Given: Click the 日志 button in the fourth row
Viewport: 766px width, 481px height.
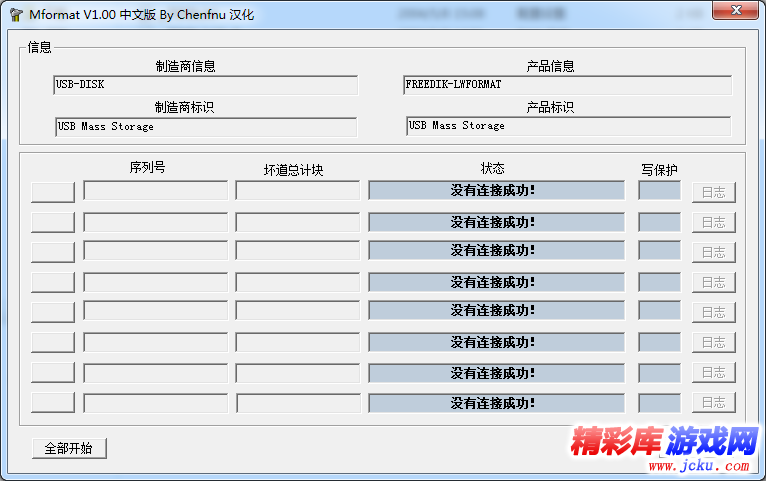Looking at the screenshot, I should click(x=714, y=283).
